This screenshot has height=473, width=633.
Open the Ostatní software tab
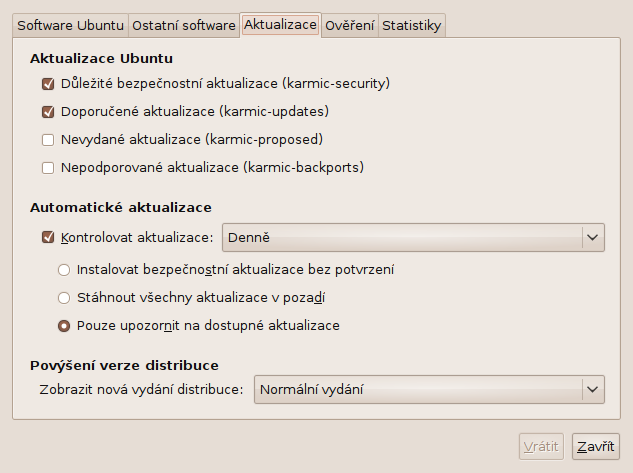click(184, 25)
